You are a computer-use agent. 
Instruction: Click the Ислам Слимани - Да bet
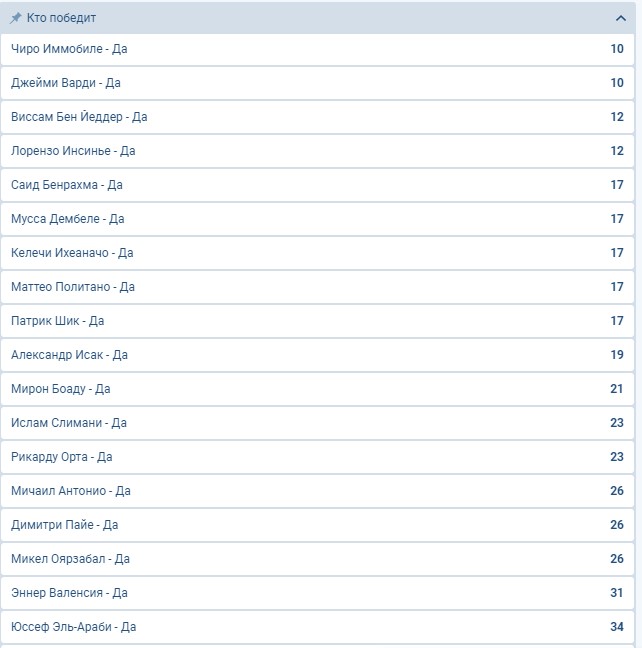pos(317,423)
